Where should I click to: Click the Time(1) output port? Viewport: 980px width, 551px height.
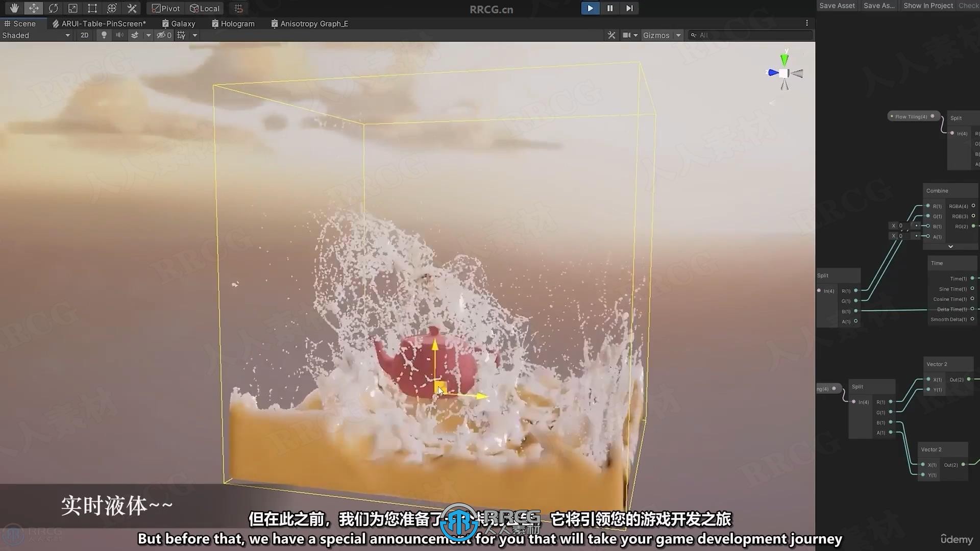(x=972, y=279)
